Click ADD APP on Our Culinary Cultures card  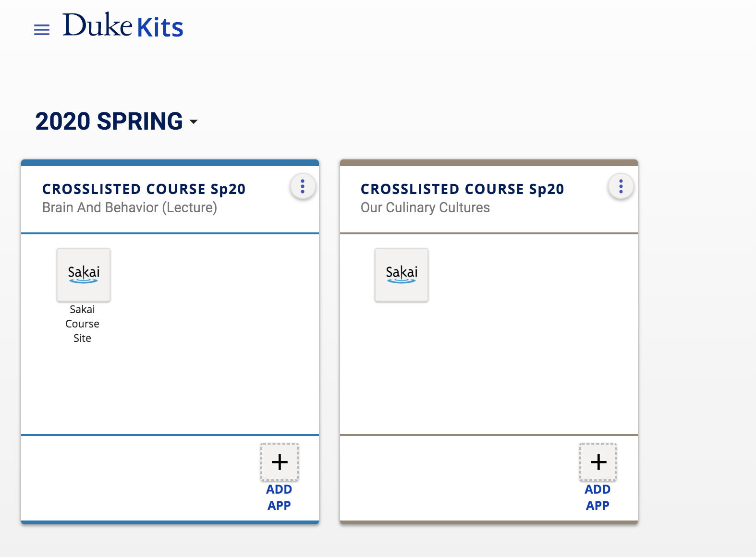(598, 497)
